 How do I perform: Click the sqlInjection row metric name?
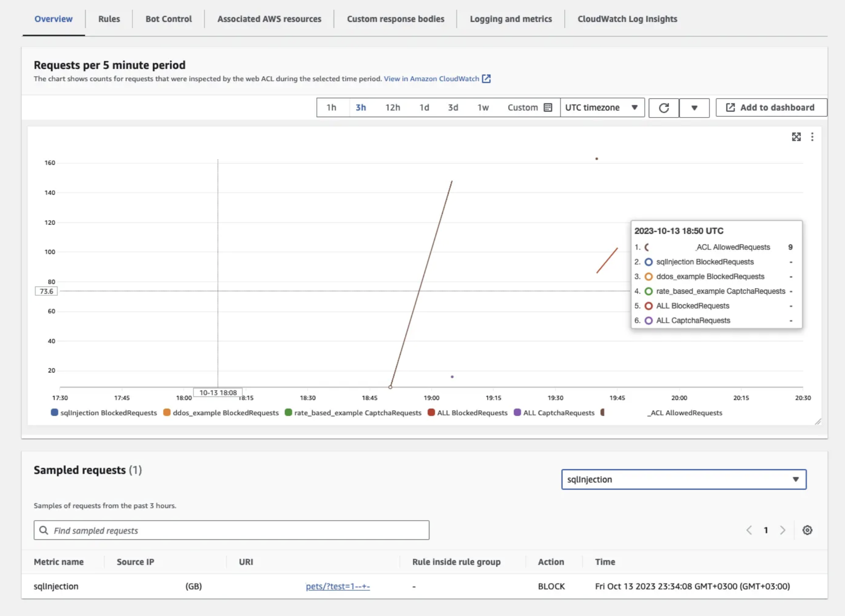(56, 587)
